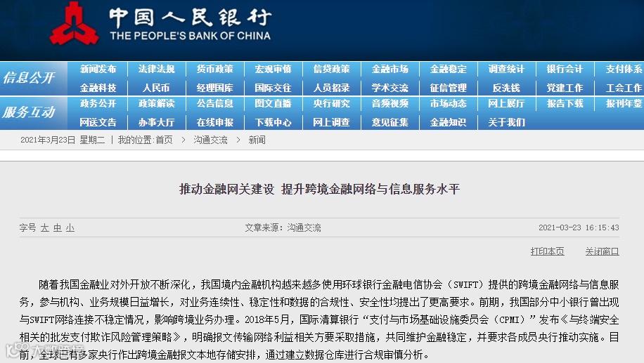Viewport: 644px width, 363px height.
Task: Go to 人员招录 page
Action: [331, 88]
